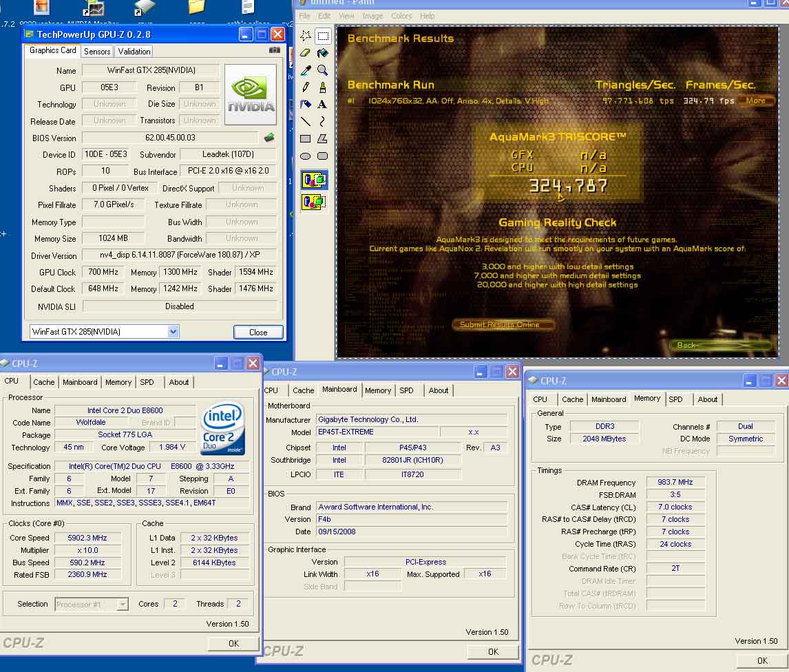This screenshot has width=789, height=672.
Task: Open the graphics card selector dropdown in GPU-Z
Action: point(173,332)
